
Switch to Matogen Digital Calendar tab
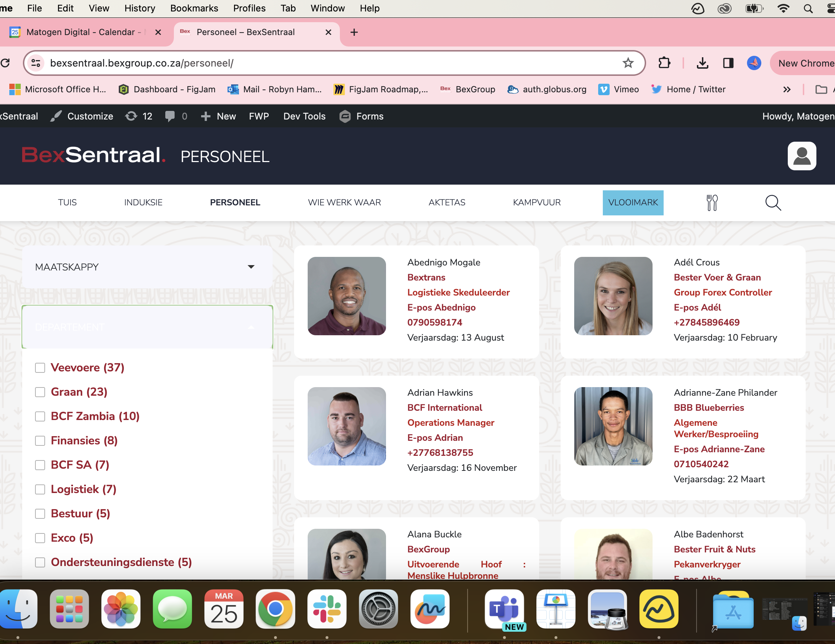(80, 32)
